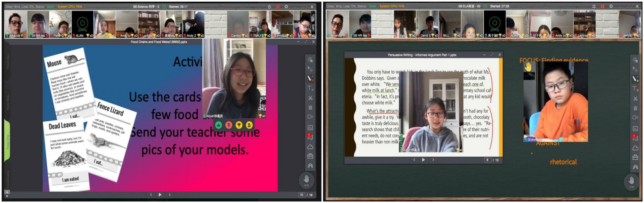The width and height of the screenshot is (644, 203).
Task: Open cloud files in Science window
Action: pyautogui.click(x=310, y=147)
